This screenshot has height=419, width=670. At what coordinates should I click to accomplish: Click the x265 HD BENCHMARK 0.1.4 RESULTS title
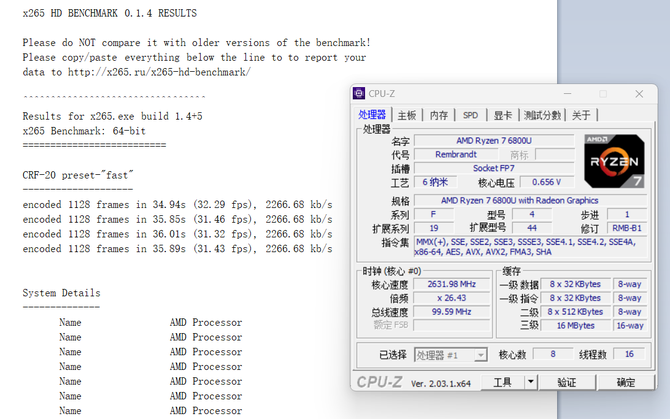click(x=110, y=13)
